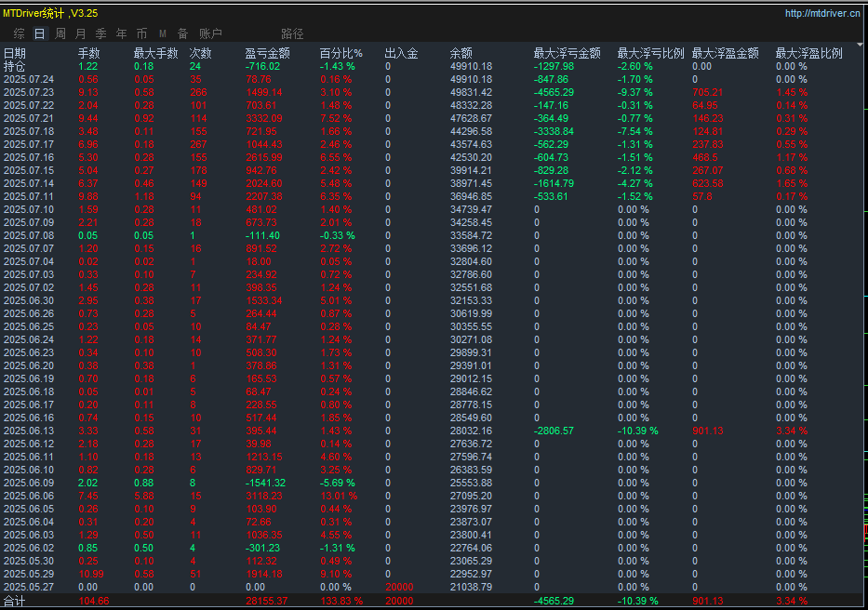Image resolution: width=868 pixels, height=610 pixels.
Task: Click profit value 3332.09
Action: click(264, 118)
